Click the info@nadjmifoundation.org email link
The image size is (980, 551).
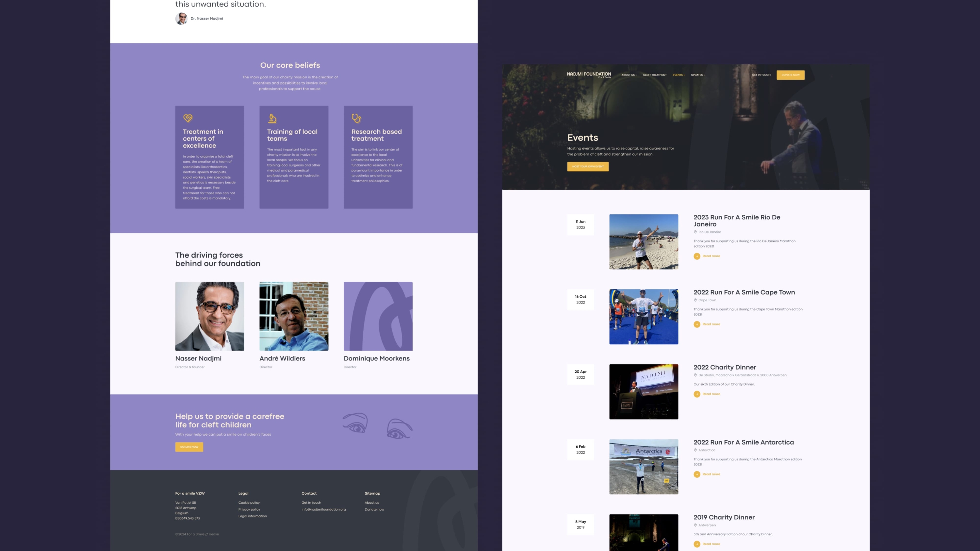323,510
